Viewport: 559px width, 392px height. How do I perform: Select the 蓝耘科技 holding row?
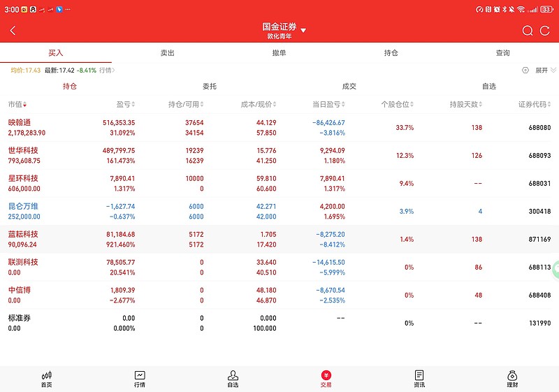click(x=279, y=239)
